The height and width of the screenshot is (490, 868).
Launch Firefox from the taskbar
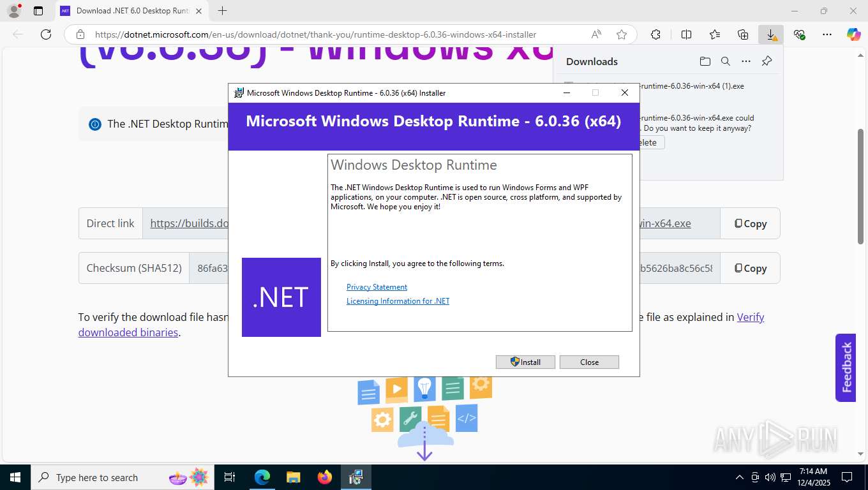click(x=325, y=477)
